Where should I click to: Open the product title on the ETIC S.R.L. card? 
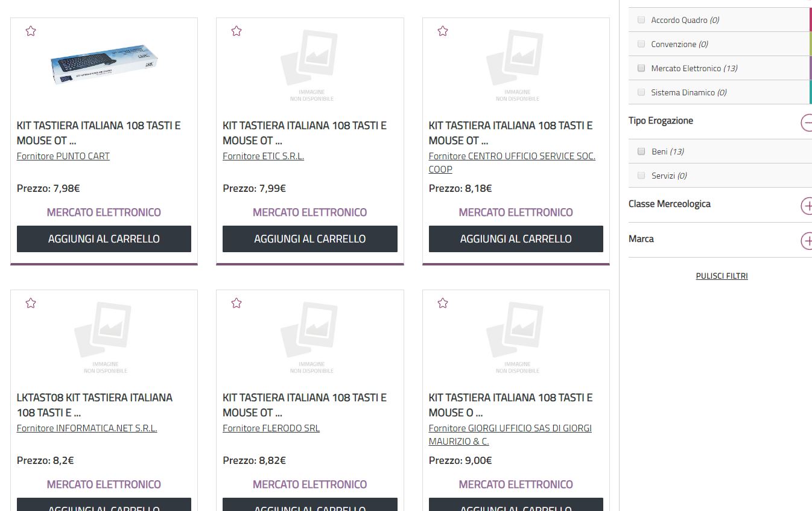(x=305, y=133)
